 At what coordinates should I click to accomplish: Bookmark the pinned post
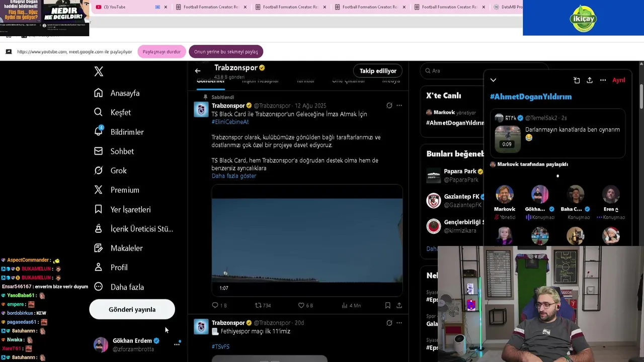(x=387, y=305)
